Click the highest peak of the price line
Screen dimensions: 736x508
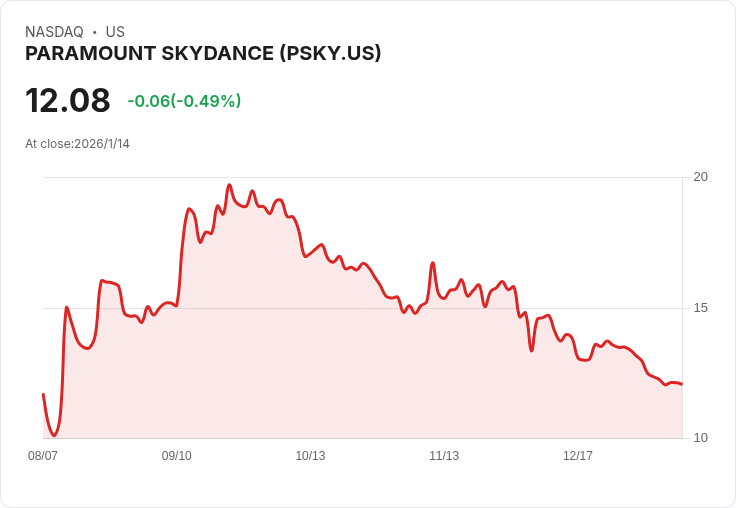click(x=229, y=185)
